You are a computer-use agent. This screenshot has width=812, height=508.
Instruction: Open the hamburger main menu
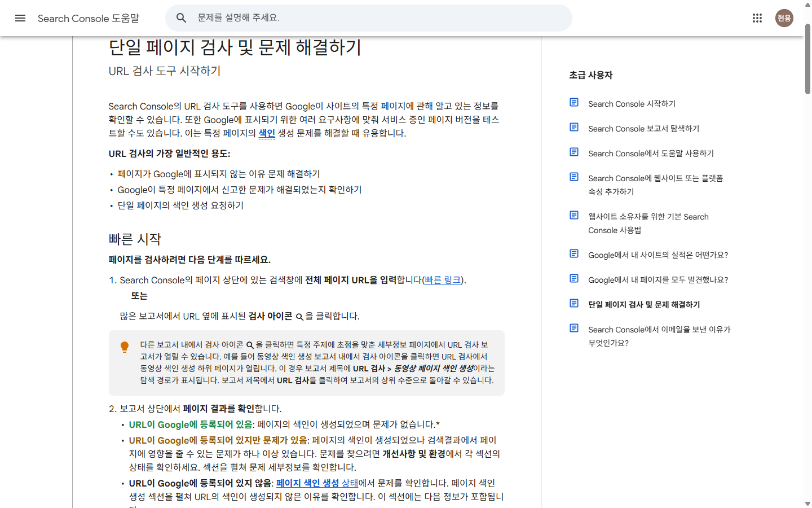[x=20, y=18]
